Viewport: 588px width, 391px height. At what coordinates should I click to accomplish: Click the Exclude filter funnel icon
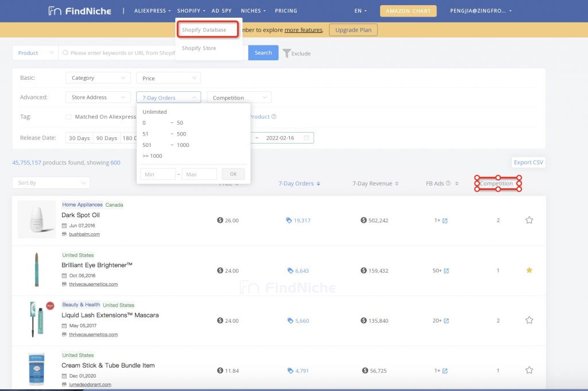tap(287, 53)
